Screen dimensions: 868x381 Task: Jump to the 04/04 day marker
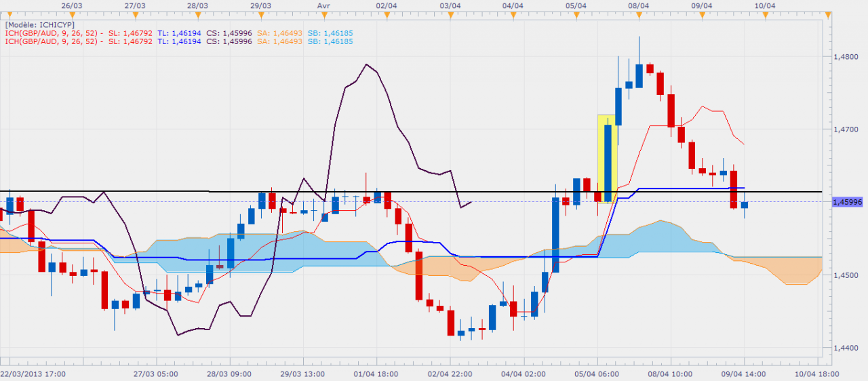pyautogui.click(x=513, y=14)
